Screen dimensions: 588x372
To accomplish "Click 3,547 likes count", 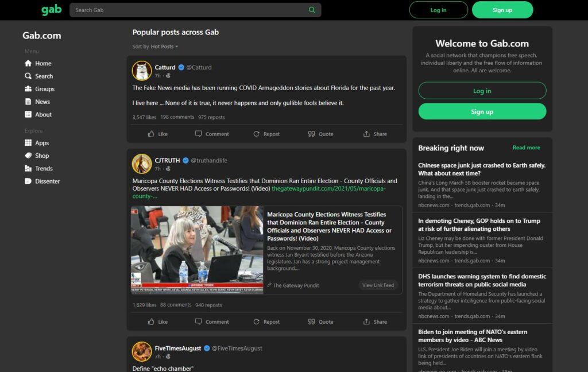I will (144, 117).
